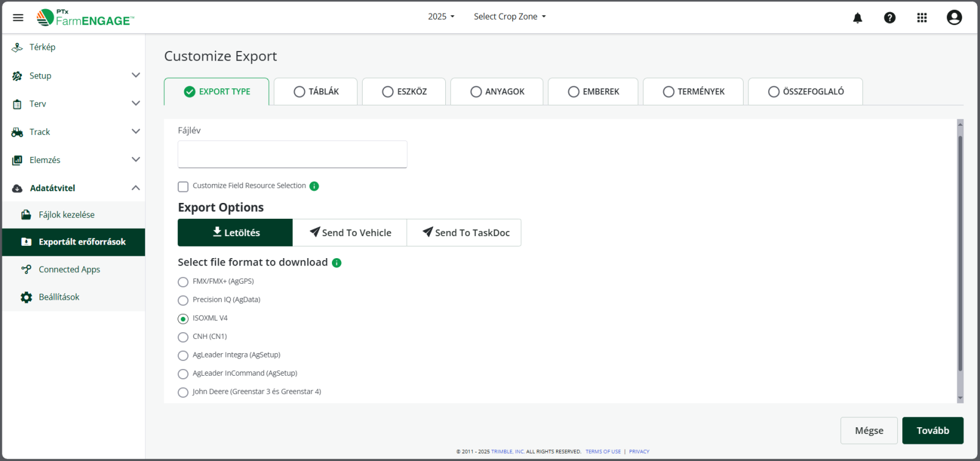Image resolution: width=980 pixels, height=461 pixels.
Task: Enable Customize Field Resource Selection checkbox
Action: click(183, 186)
